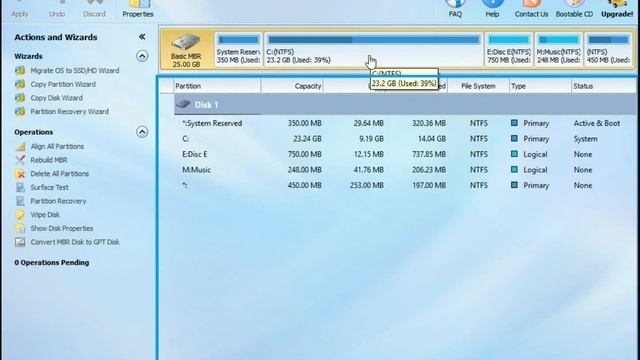Open Migrate OS to SSD/HD Wizard link
Screen dimensions: 640x360
[75, 71]
